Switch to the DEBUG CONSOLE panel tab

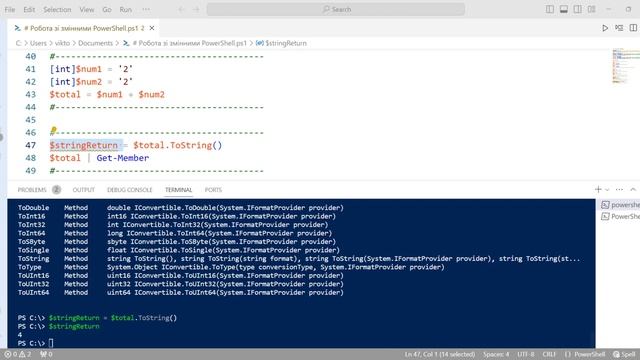[129, 190]
